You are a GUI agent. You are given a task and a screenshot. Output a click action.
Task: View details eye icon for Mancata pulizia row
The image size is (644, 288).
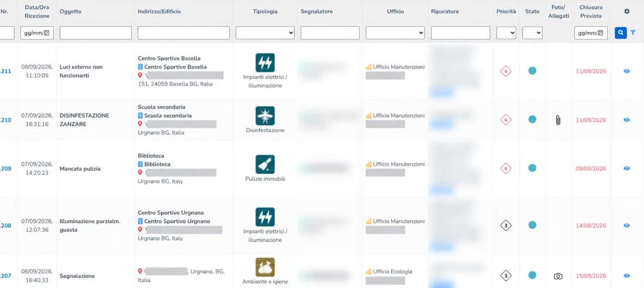coord(627,168)
